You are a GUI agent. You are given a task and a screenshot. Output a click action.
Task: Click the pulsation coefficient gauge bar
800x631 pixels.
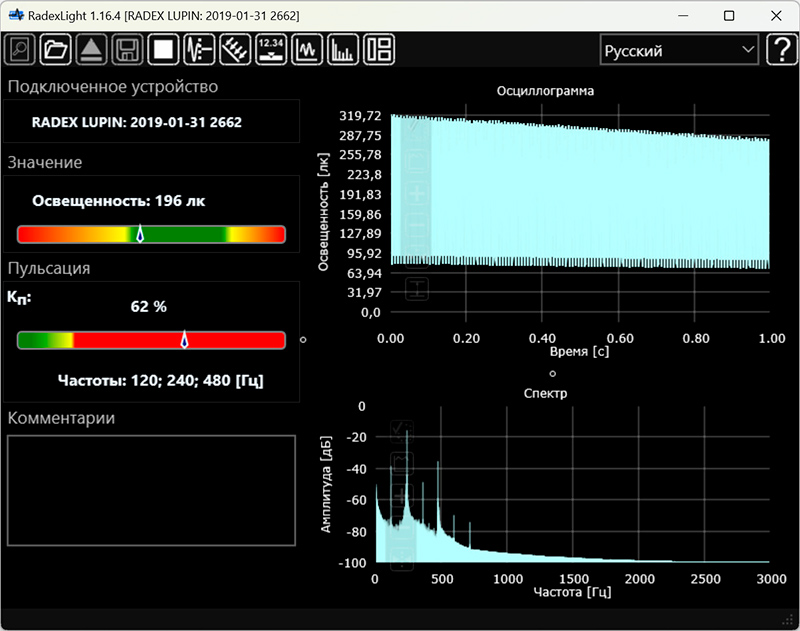tap(151, 340)
